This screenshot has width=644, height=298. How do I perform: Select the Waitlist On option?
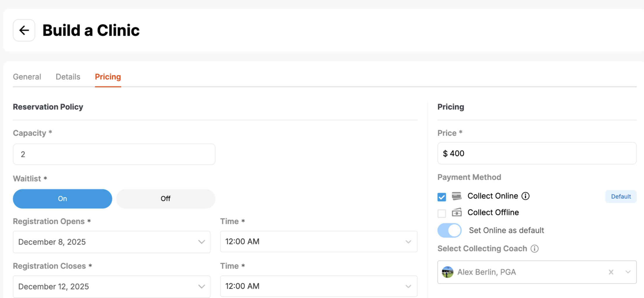click(x=62, y=199)
